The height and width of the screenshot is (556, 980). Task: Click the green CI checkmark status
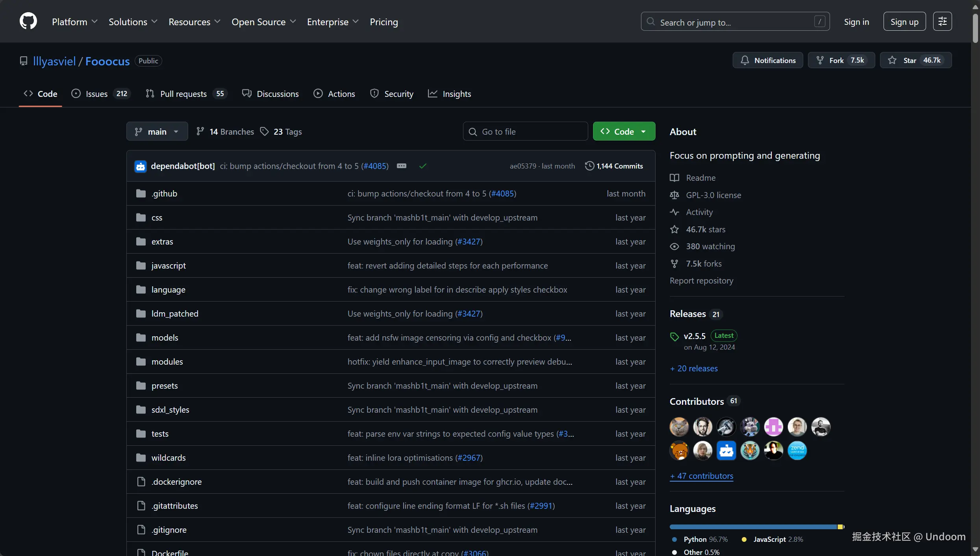[423, 166]
